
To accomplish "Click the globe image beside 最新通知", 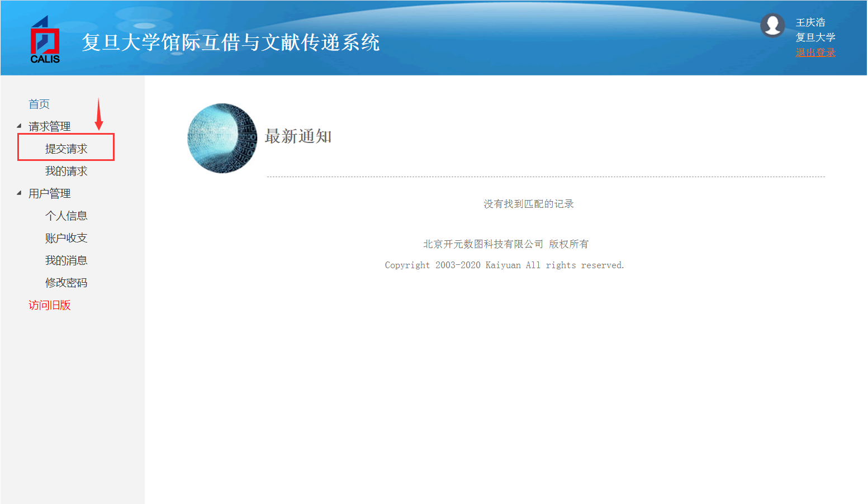I will [222, 138].
